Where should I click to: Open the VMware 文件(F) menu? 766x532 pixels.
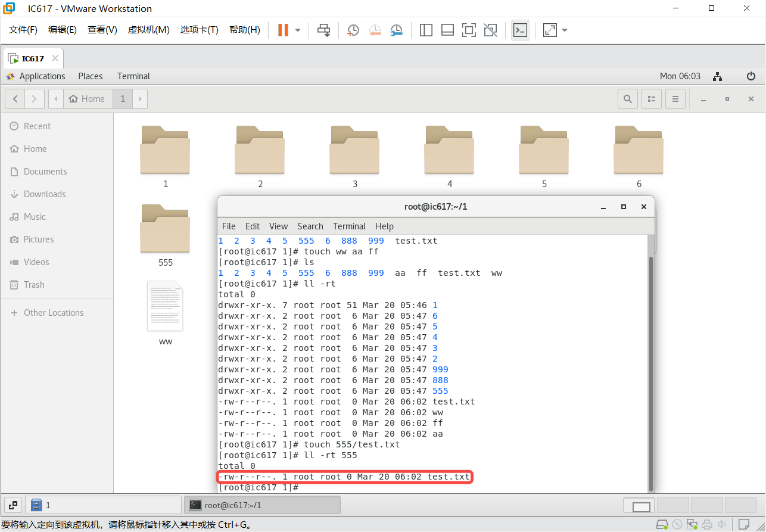[23, 30]
